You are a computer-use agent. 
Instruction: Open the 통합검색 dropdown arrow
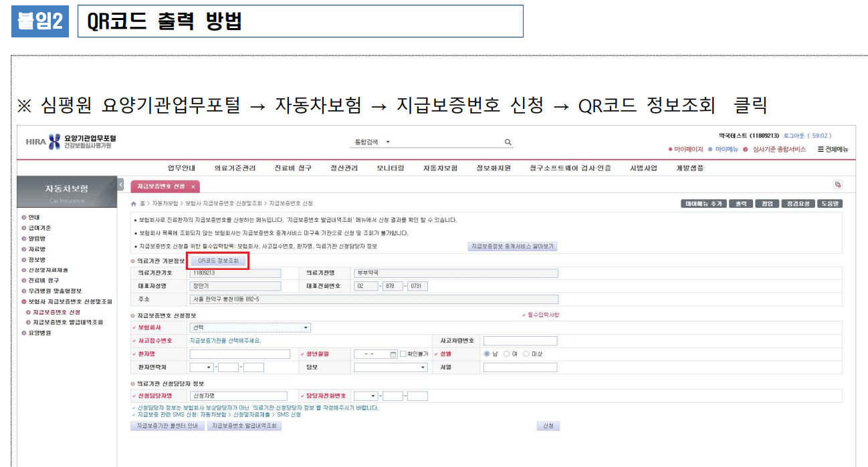click(388, 142)
